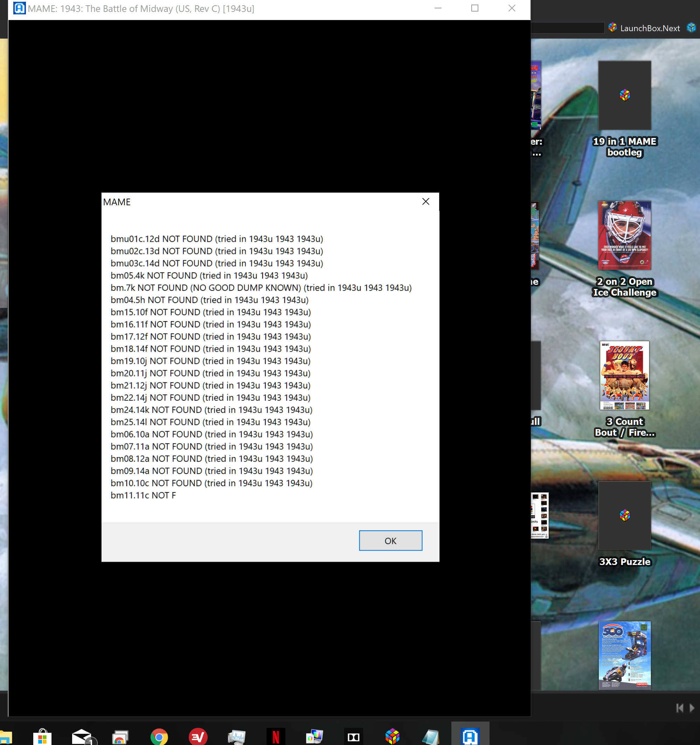The image size is (700, 745).
Task: Click 'bm22.14j NOT FOUND' error line
Action: point(210,398)
